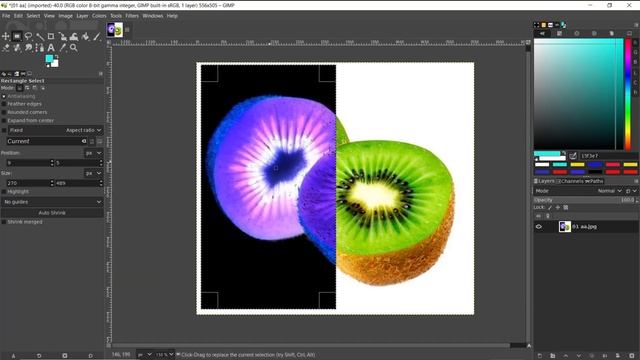Select the Clone stamp tool
This screenshot has width=640, height=360.
(17, 48)
